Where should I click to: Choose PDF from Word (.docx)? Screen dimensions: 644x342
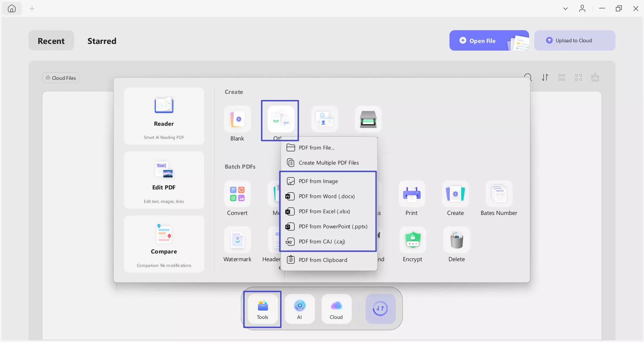326,196
